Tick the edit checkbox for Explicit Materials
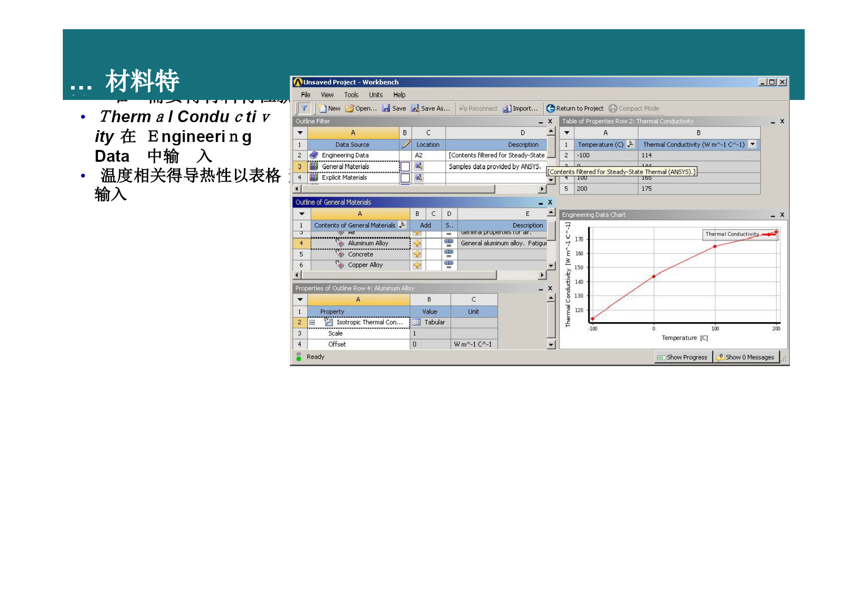The width and height of the screenshot is (868, 614). point(405,178)
